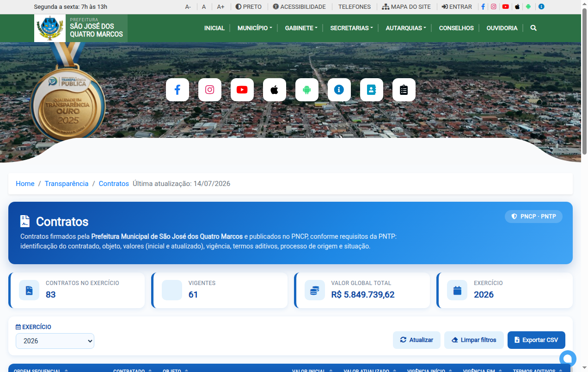Click the Atualizar button
This screenshot has width=588, height=372.
pyautogui.click(x=416, y=340)
